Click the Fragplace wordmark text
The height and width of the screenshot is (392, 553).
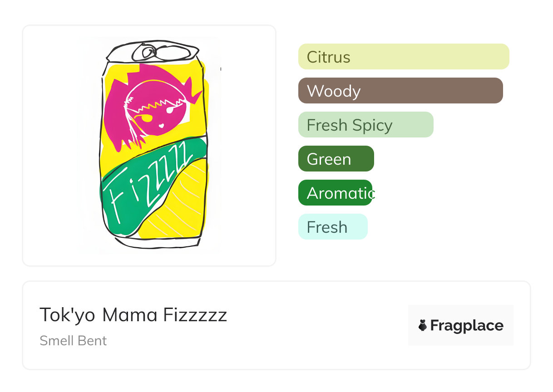click(466, 325)
